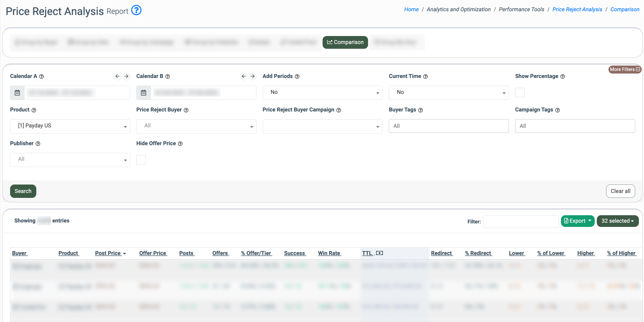This screenshot has width=644, height=322.
Task: Click Calendar B next period arrow
Action: coord(253,76)
